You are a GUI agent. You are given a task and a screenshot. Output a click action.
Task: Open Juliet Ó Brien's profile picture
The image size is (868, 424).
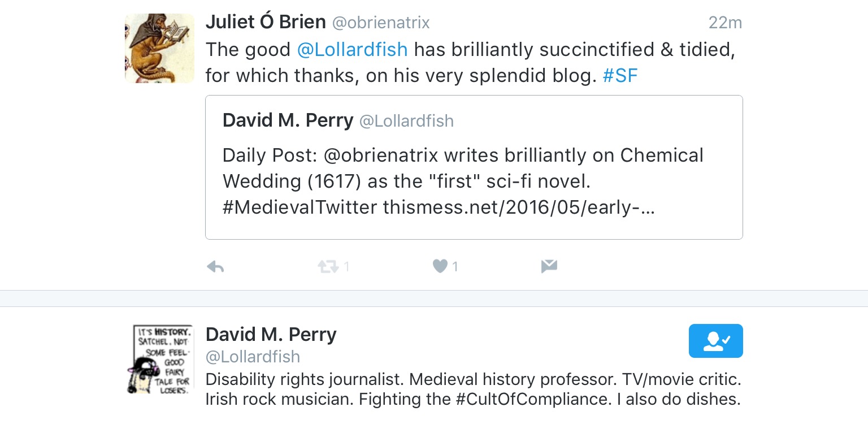pyautogui.click(x=159, y=49)
